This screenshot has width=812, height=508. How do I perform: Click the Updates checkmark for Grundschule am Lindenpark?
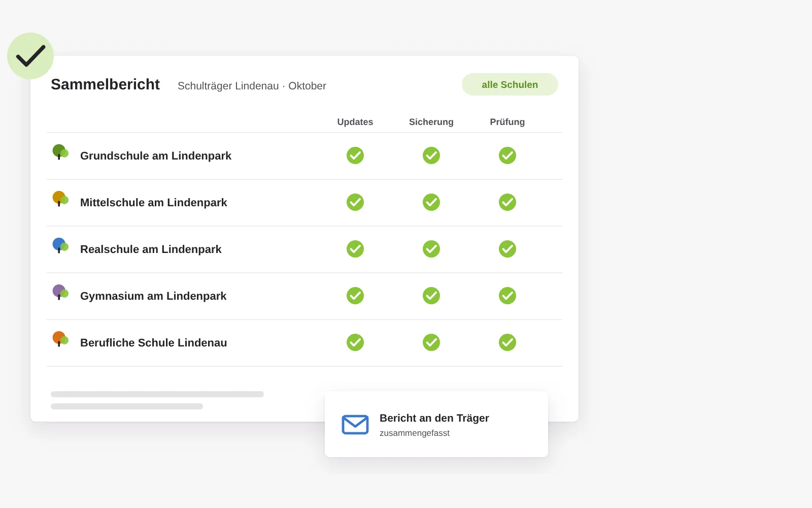coord(355,155)
